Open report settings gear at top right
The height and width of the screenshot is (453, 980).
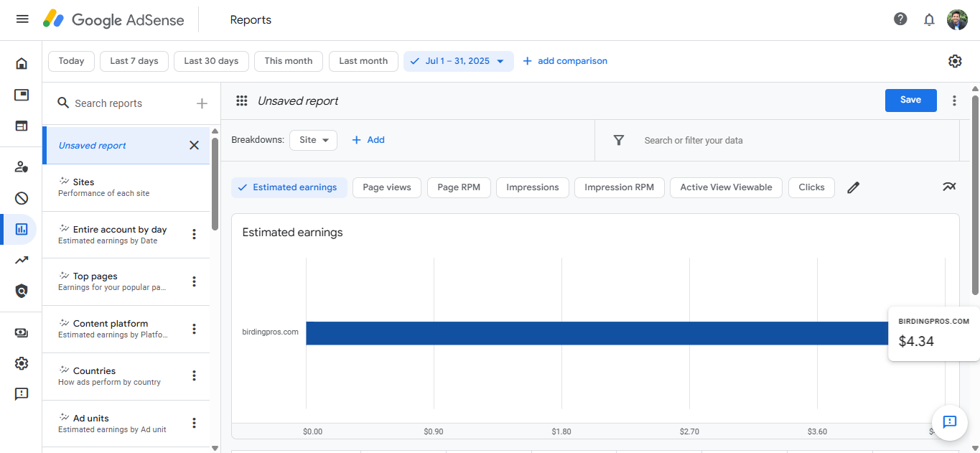pos(955,61)
